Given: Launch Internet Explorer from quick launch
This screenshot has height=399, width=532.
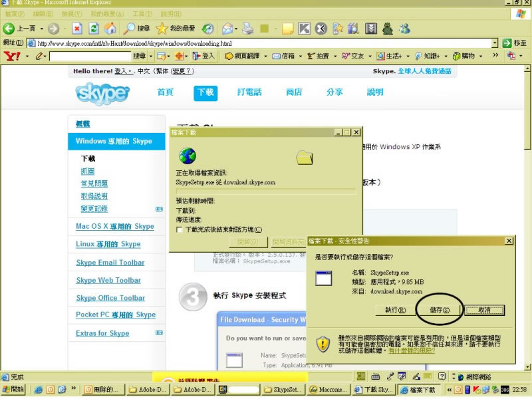Looking at the screenshot, I should point(39,390).
